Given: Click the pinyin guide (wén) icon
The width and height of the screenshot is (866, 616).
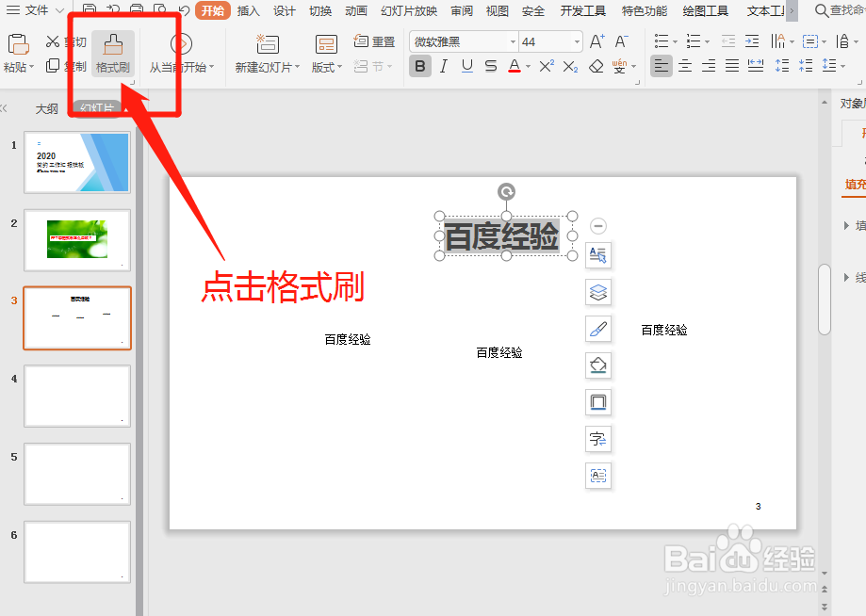Looking at the screenshot, I should pos(620,66).
